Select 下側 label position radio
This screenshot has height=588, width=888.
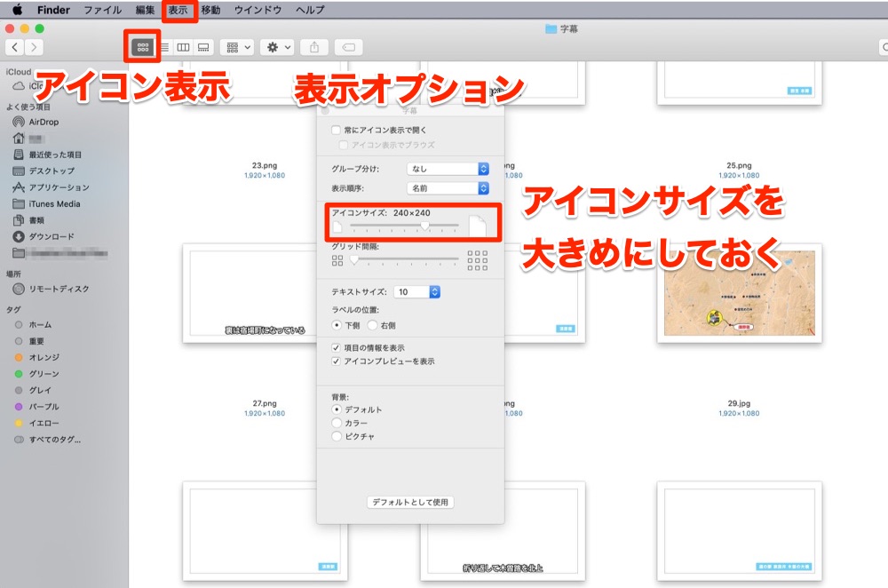tap(337, 325)
